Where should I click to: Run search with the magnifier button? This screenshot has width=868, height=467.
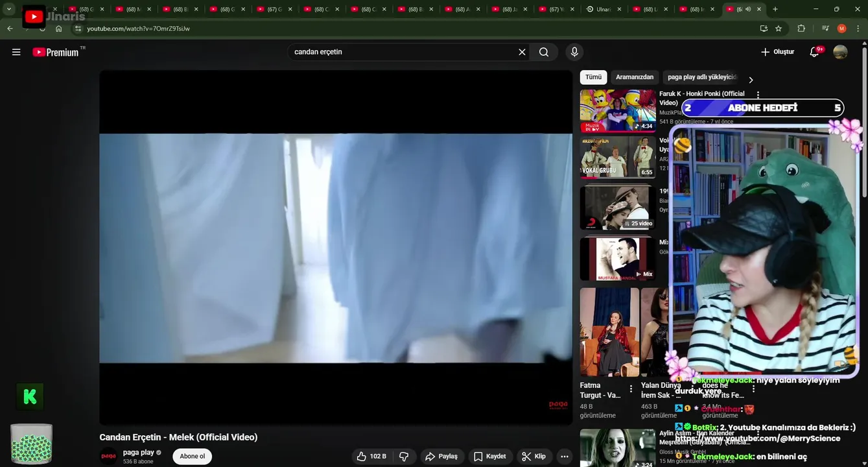544,52
